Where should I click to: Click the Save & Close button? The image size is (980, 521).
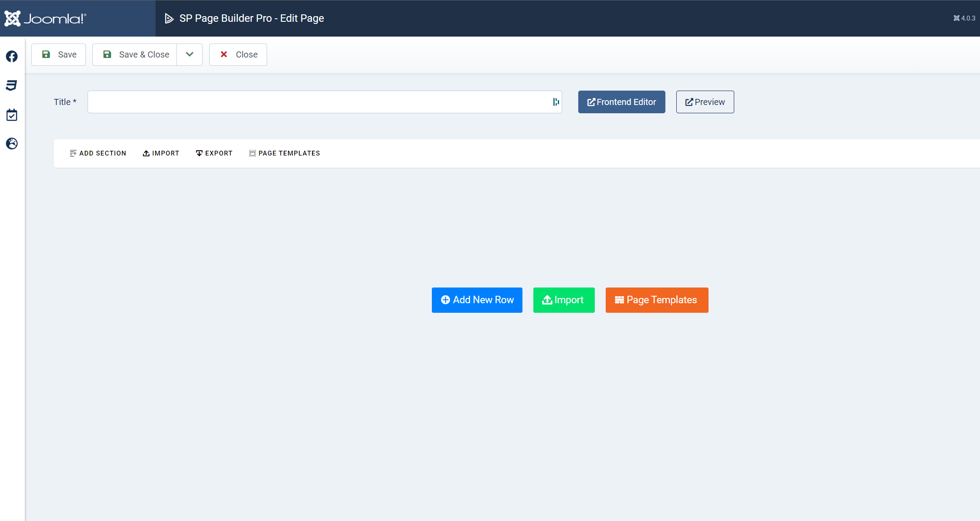pos(135,54)
